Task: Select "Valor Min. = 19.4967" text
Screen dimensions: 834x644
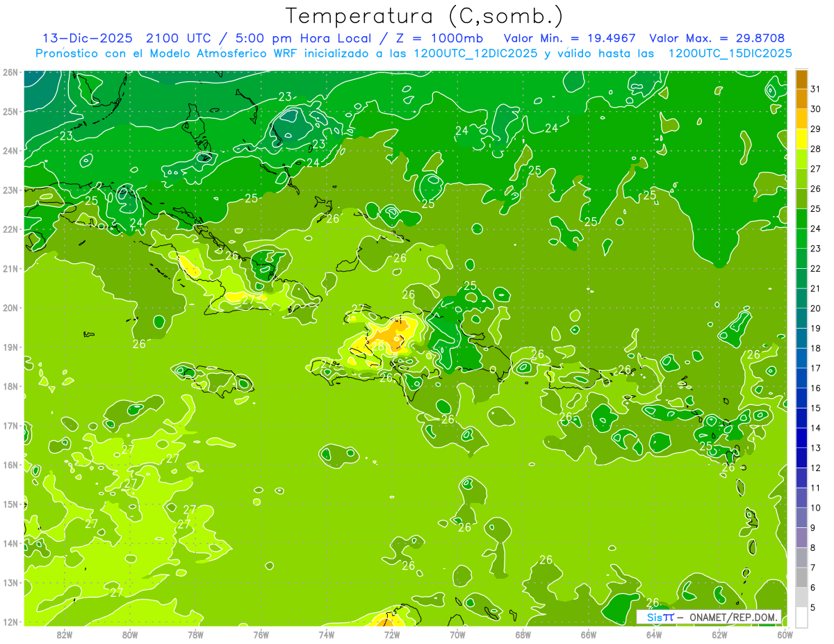Action: click(x=570, y=38)
